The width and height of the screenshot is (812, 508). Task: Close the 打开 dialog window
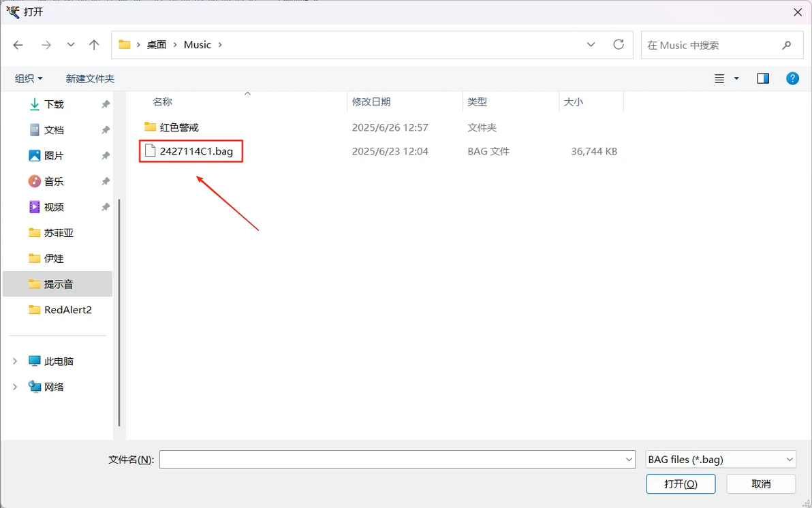[798, 12]
